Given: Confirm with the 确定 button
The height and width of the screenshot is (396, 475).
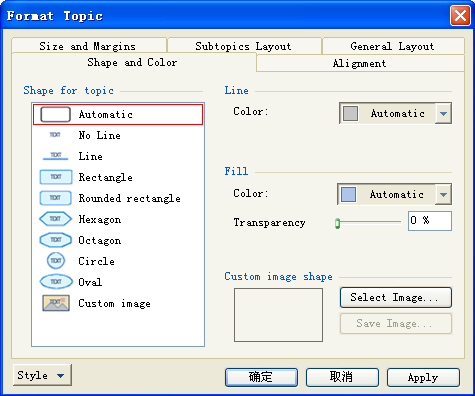Looking at the screenshot, I should (x=261, y=377).
